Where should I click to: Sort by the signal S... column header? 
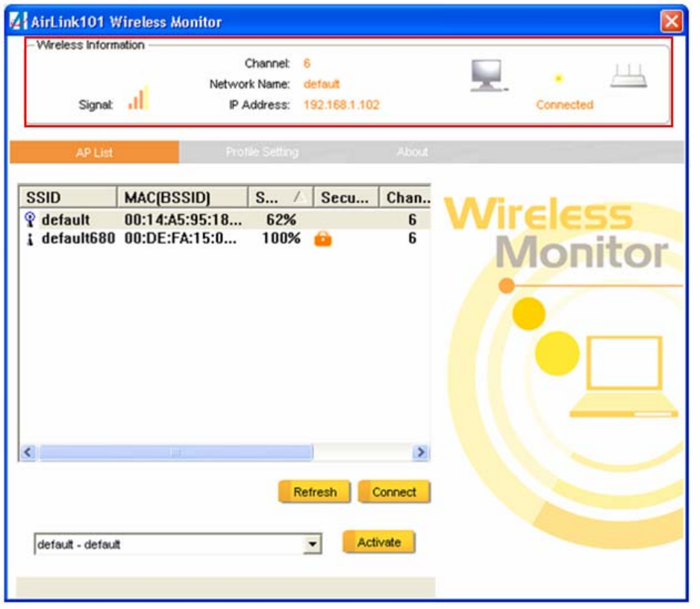click(x=281, y=197)
